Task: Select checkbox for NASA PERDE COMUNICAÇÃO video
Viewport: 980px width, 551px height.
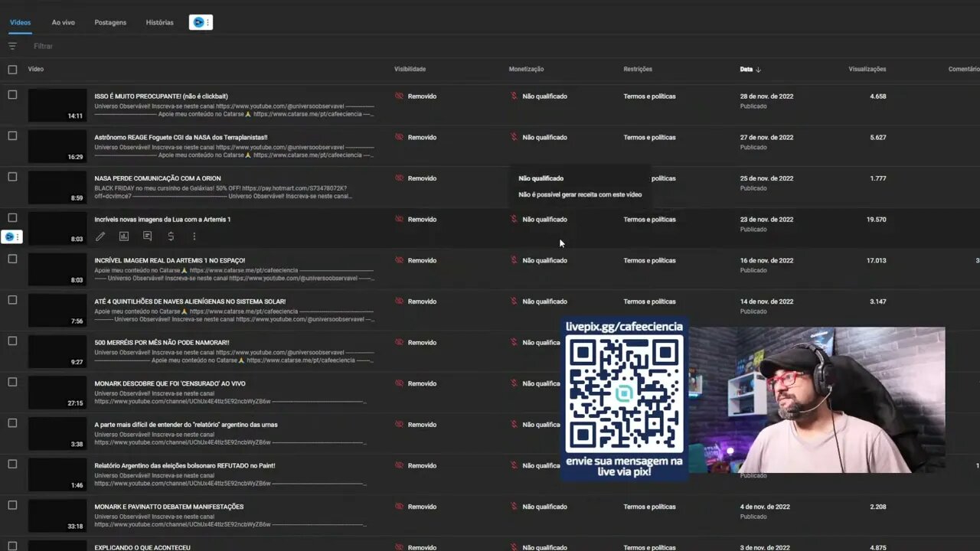Action: 12,177
